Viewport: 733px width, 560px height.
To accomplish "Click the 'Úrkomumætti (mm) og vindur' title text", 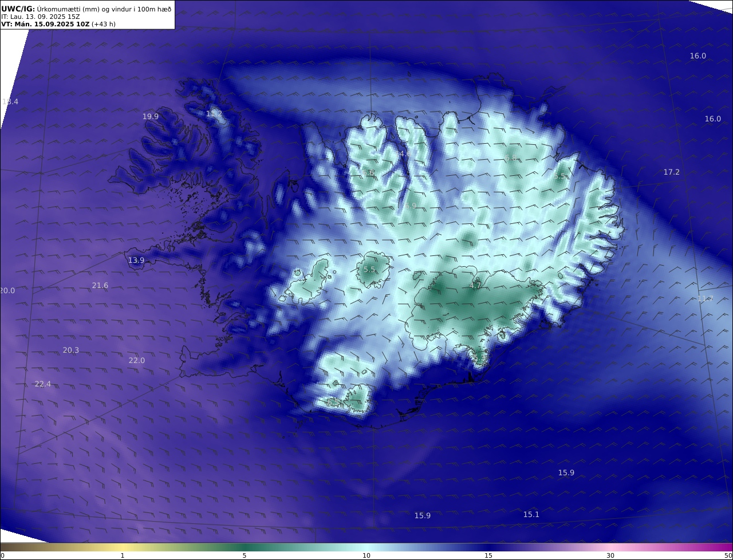I will tap(86, 9).
